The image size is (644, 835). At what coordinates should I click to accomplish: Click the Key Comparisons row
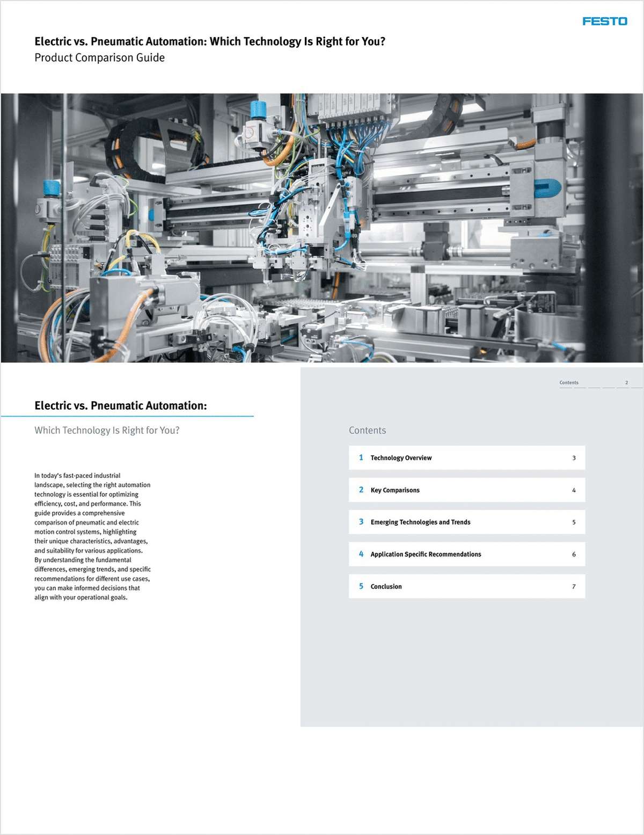[x=466, y=490]
